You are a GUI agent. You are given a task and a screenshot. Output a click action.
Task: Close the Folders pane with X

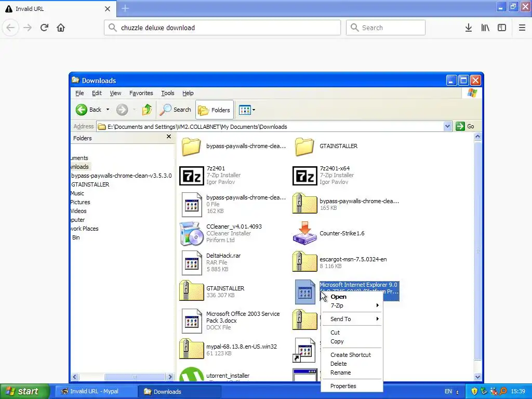pos(169,137)
